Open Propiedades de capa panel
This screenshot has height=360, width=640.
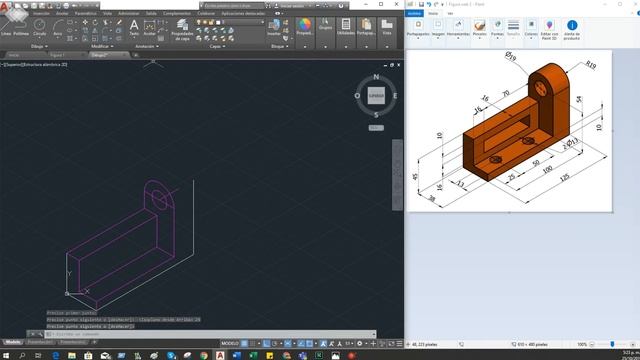(182, 29)
